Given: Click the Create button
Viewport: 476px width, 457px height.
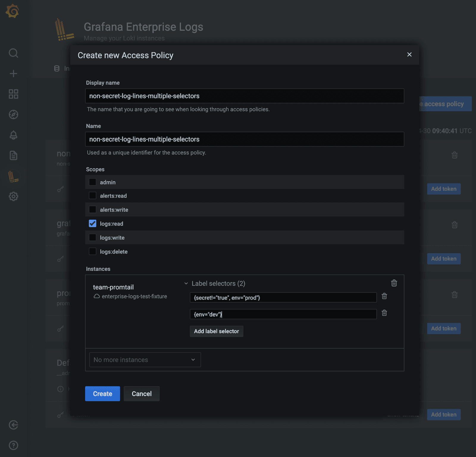Looking at the screenshot, I should (102, 394).
